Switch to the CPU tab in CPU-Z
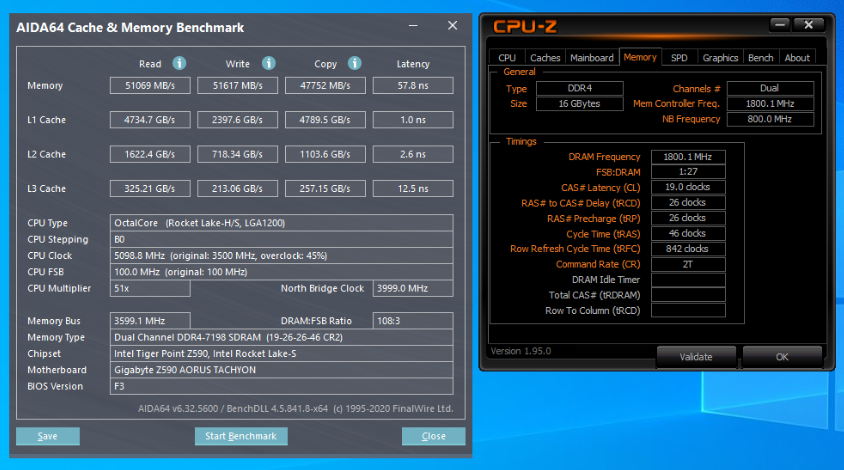The image size is (844, 470). tap(507, 58)
